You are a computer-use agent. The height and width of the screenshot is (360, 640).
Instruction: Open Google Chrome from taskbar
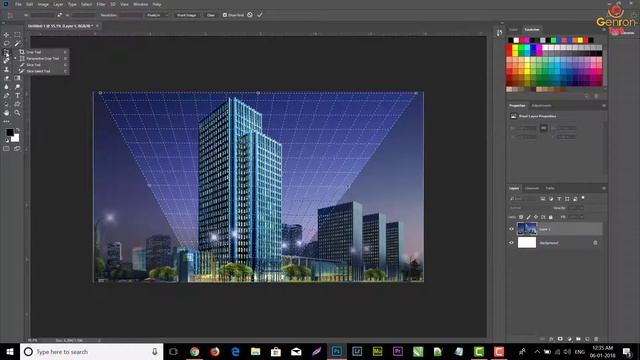click(195, 351)
